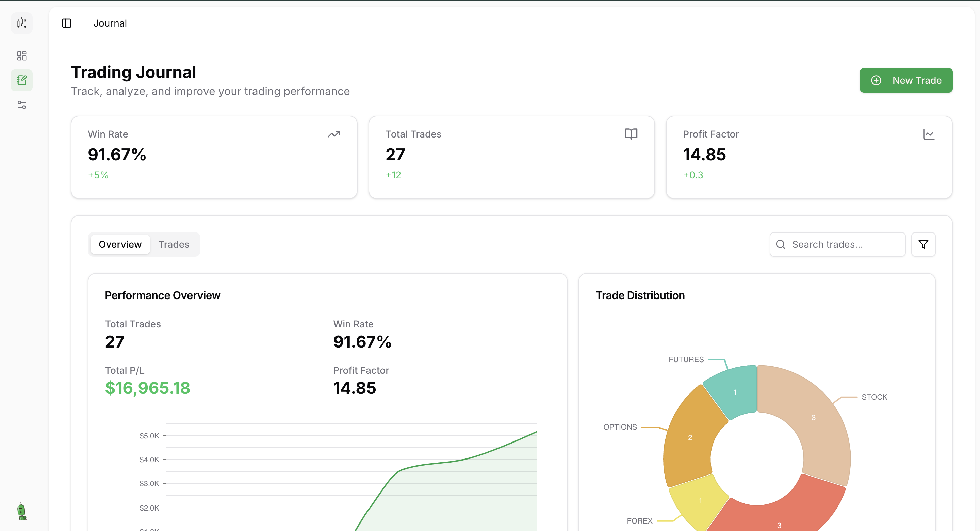Click the magnifier icon in search box

781,244
